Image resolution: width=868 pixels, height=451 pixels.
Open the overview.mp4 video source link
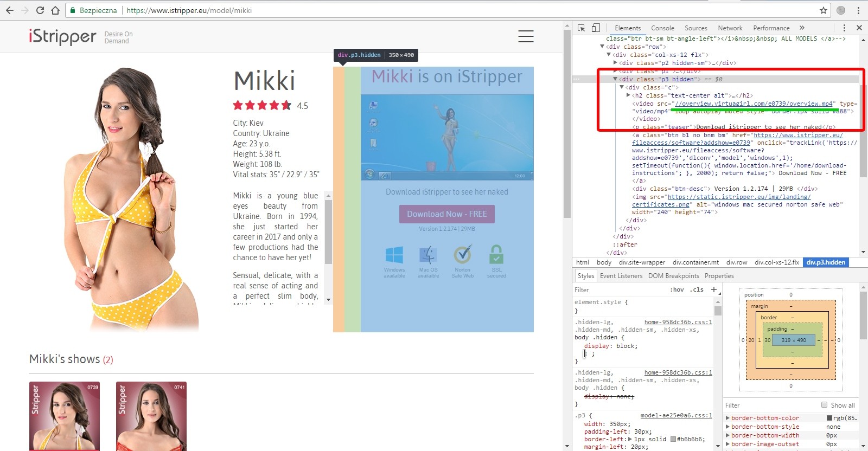pyautogui.click(x=754, y=104)
